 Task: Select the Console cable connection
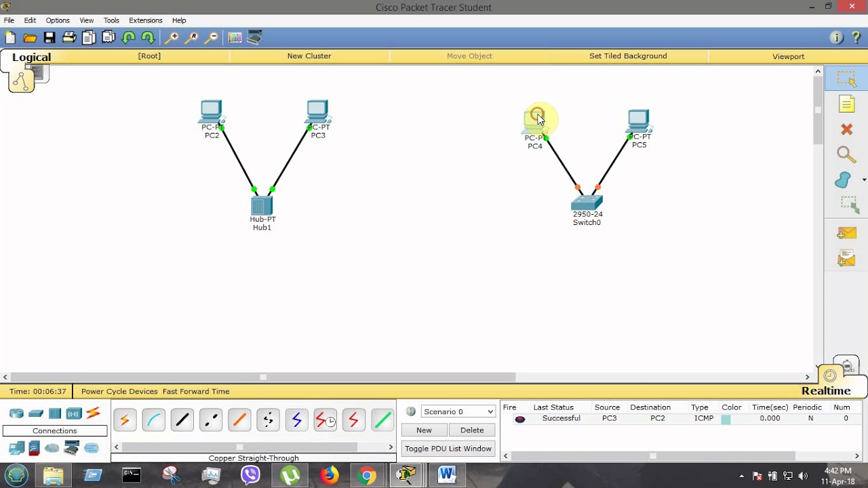153,421
